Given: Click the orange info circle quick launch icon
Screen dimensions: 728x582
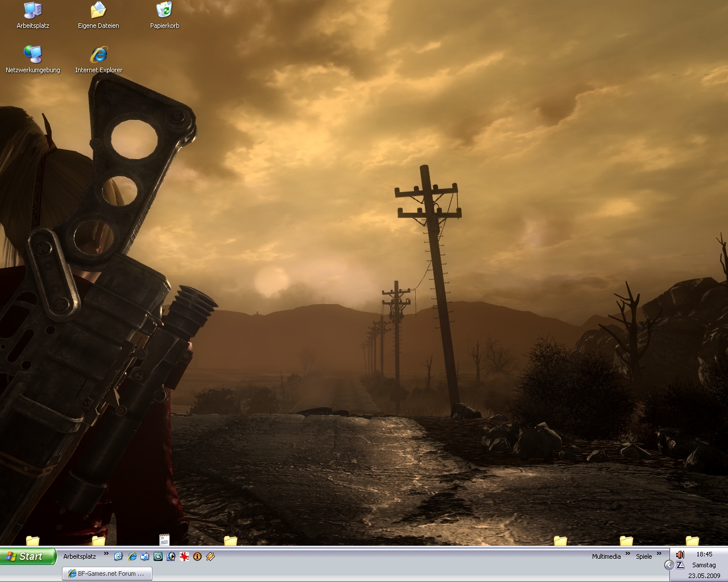Looking at the screenshot, I should (197, 556).
